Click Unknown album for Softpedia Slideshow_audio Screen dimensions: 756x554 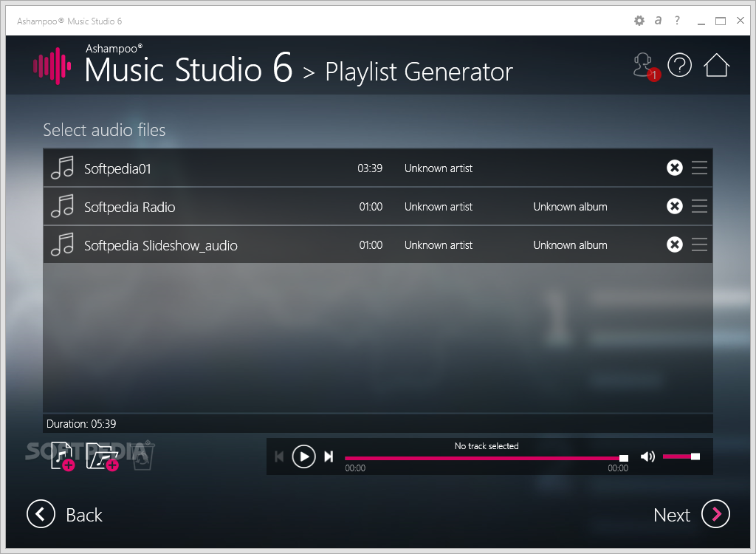click(570, 245)
